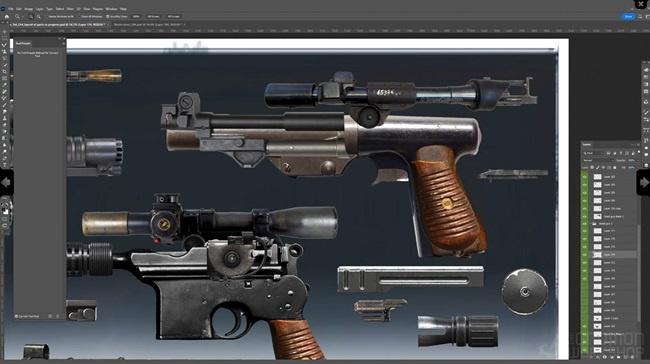Delete tool preset trash icon

[58, 316]
